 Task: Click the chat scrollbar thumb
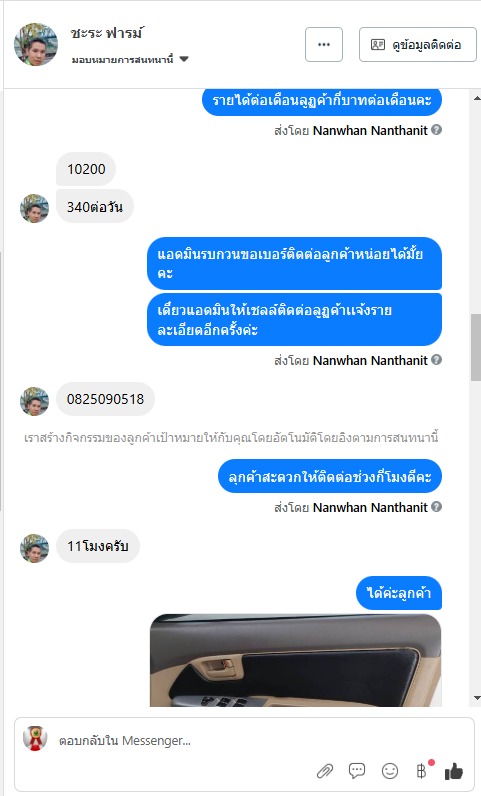click(476, 347)
